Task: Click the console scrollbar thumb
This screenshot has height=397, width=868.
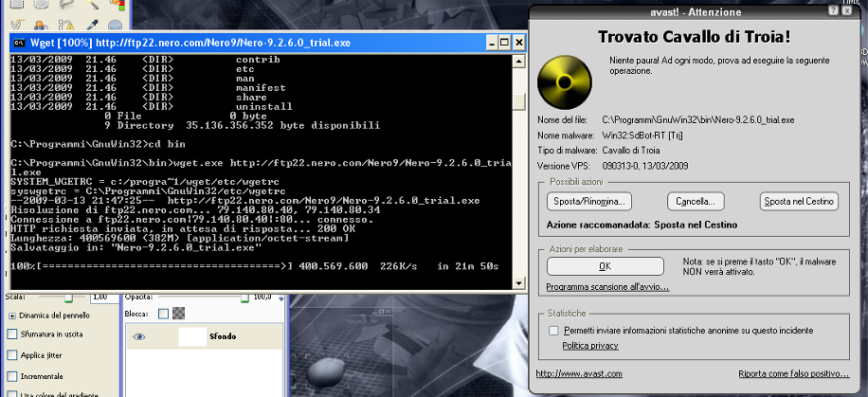Action: (x=518, y=102)
